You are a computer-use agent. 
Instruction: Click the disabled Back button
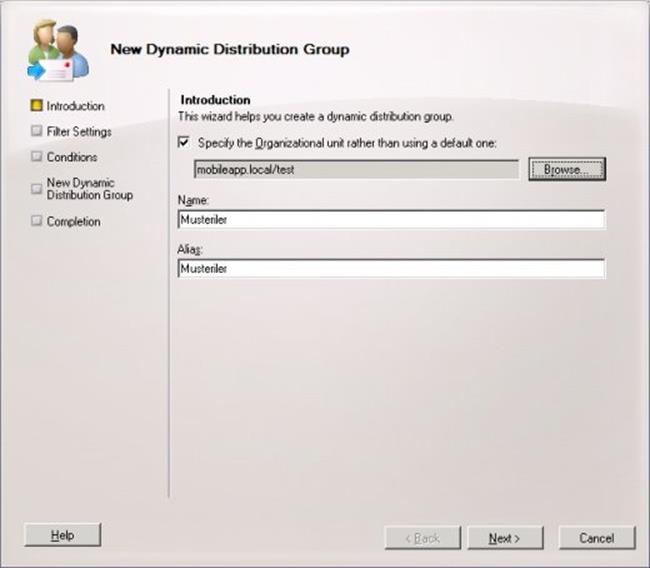[423, 538]
